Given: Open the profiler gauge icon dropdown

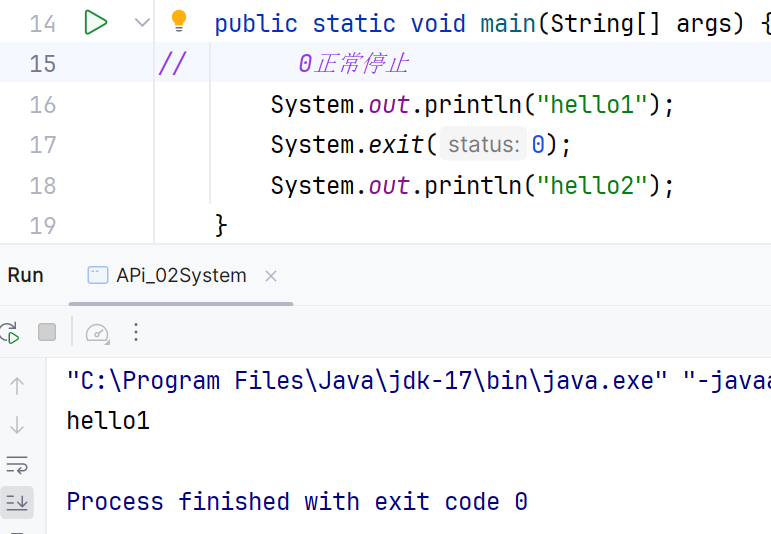Looking at the screenshot, I should tap(97, 333).
